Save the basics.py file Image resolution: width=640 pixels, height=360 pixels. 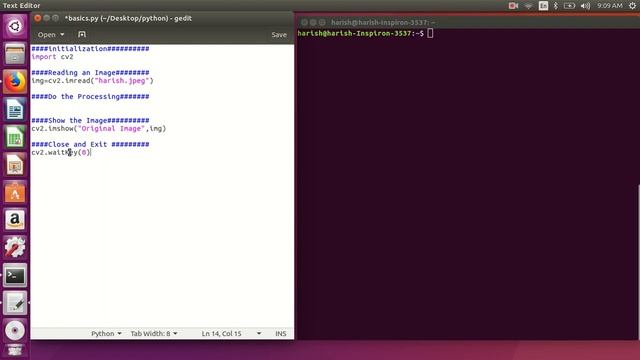[x=279, y=35]
